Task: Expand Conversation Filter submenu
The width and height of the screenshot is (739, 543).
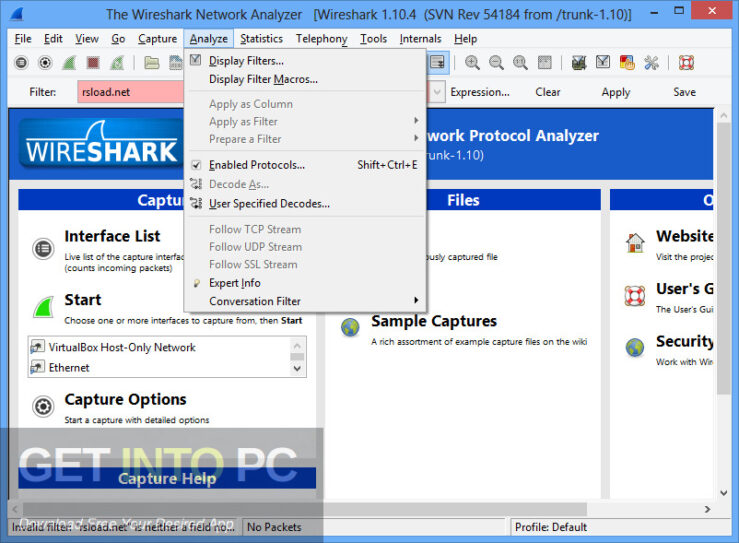Action: pos(416,300)
